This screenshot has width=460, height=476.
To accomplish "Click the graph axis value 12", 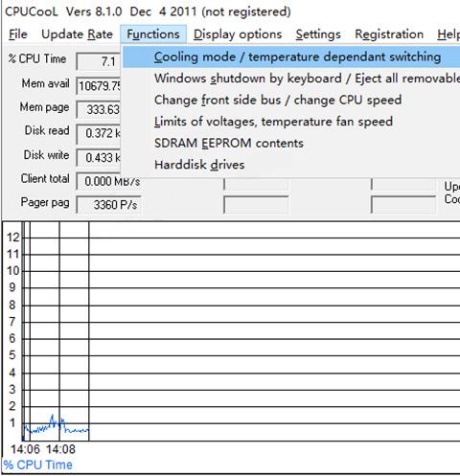I will [13, 238].
